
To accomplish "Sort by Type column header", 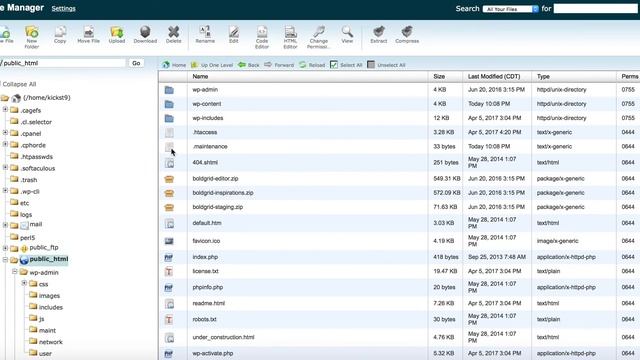I will [x=543, y=76].
